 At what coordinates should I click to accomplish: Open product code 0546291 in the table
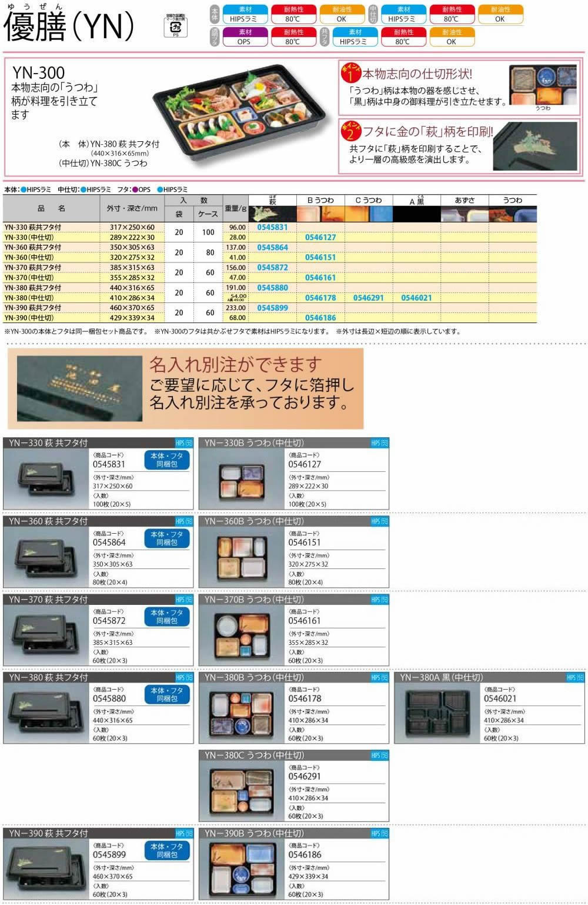tap(368, 298)
